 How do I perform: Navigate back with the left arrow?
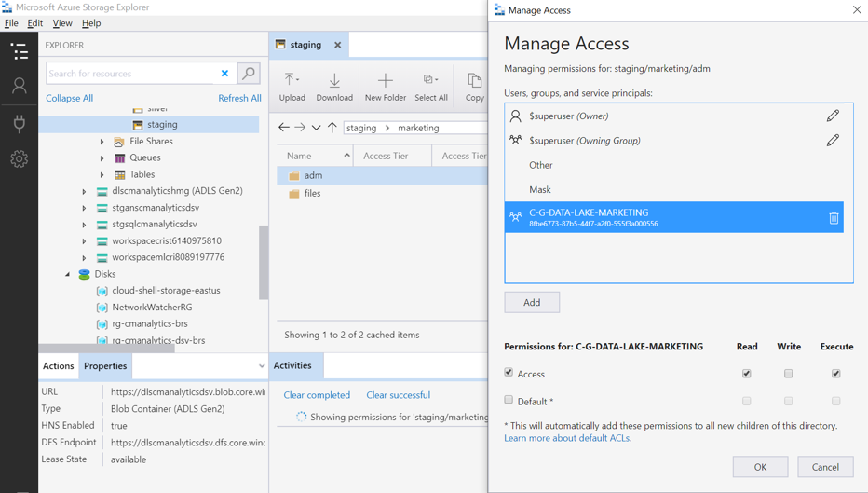coord(284,128)
